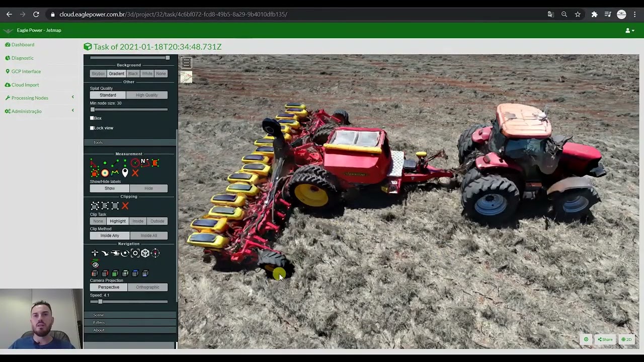The height and width of the screenshot is (362, 644).
Task: Enable the Lock view checkbox
Action: [92, 128]
